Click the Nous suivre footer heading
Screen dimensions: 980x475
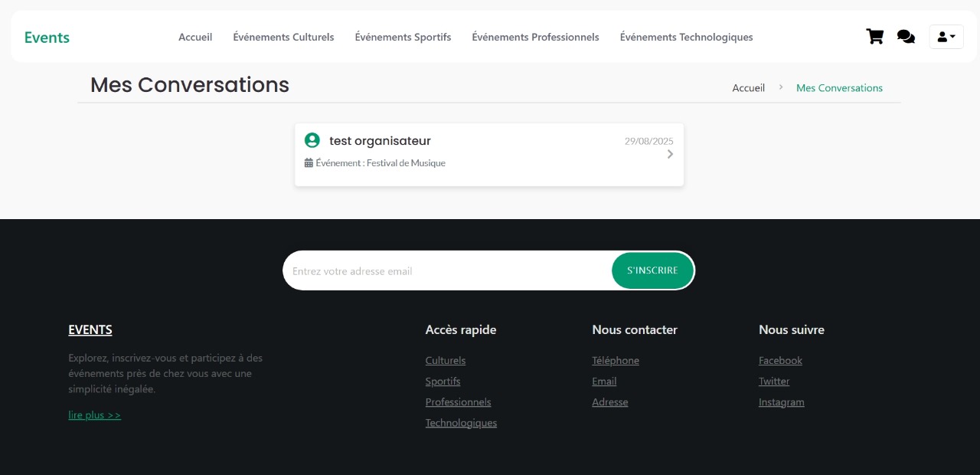coord(792,329)
